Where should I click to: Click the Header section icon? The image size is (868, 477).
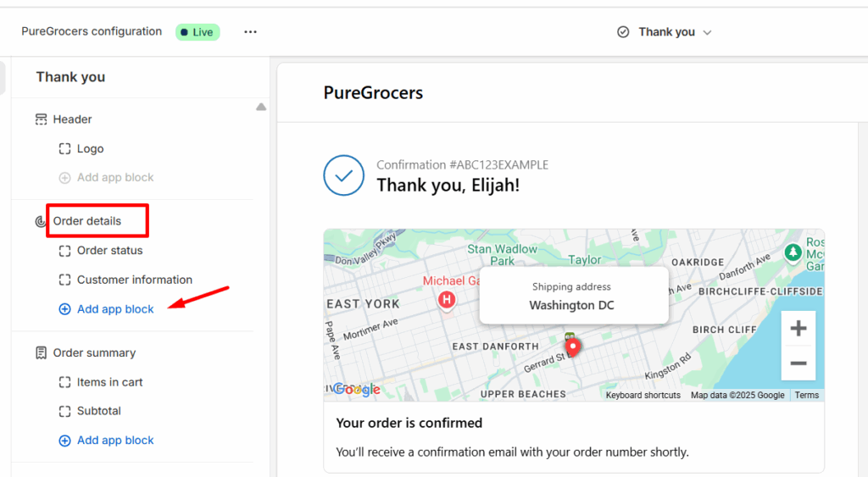pyautogui.click(x=41, y=119)
